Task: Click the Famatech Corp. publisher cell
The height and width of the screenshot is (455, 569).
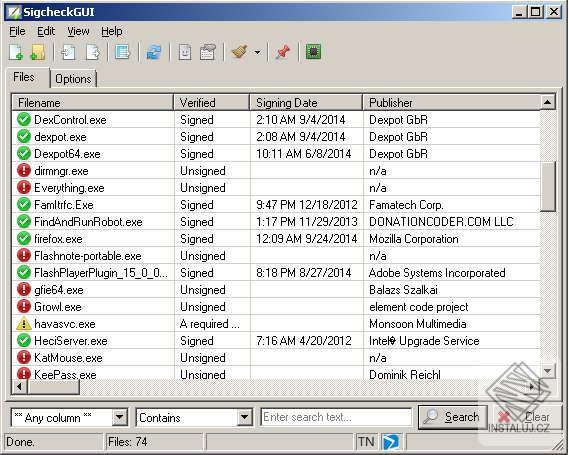Action: (406, 205)
